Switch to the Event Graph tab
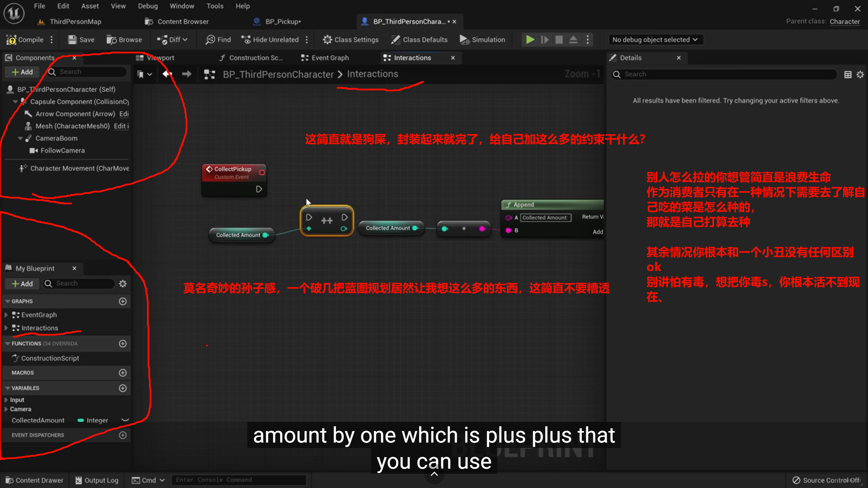The height and width of the screenshot is (488, 868). [x=325, y=58]
